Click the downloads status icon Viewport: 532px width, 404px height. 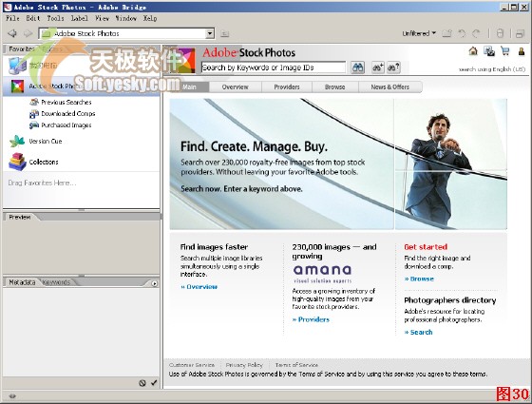click(x=489, y=51)
